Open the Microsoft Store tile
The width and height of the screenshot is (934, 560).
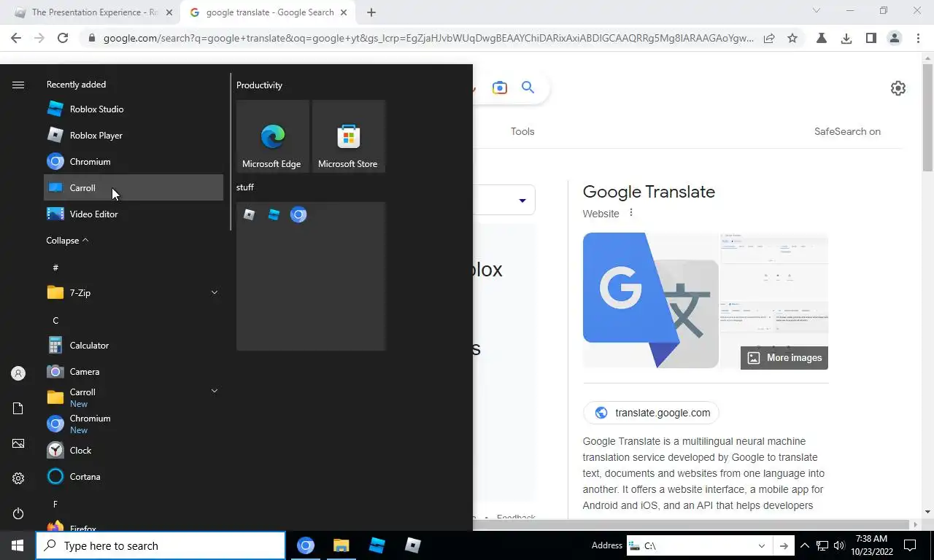pos(349,136)
